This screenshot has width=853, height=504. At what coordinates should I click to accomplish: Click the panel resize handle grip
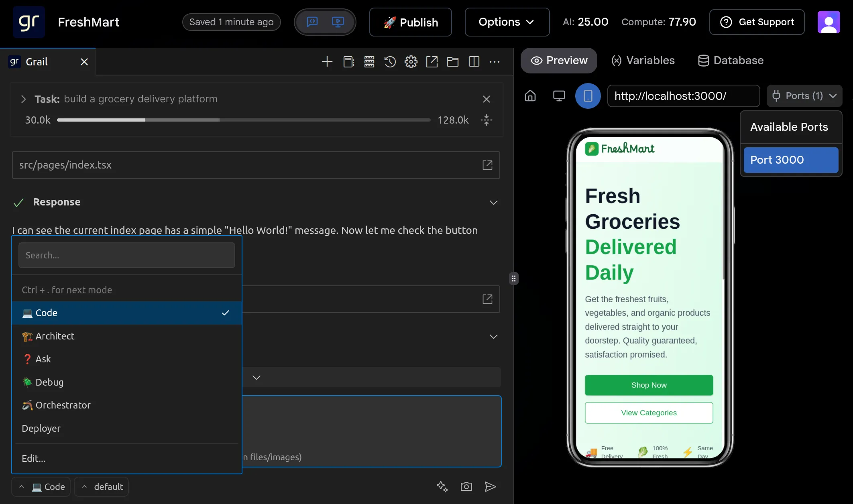tap(514, 278)
